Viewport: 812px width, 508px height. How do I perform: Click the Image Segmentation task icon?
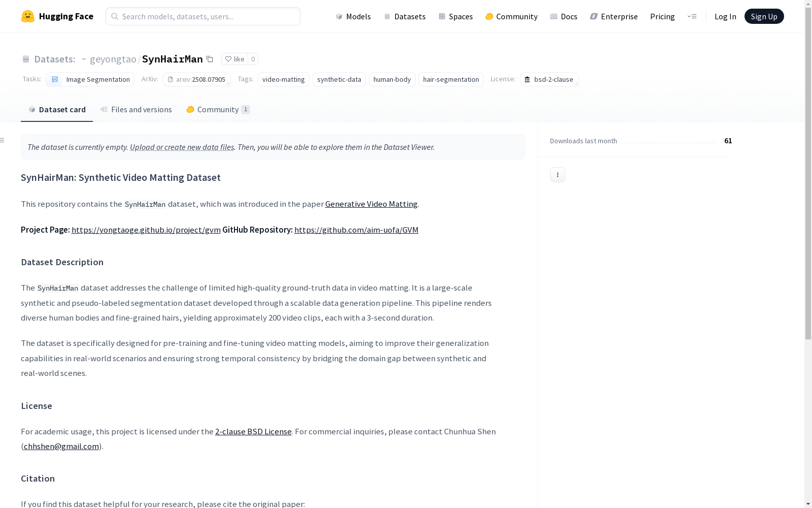[x=55, y=79]
